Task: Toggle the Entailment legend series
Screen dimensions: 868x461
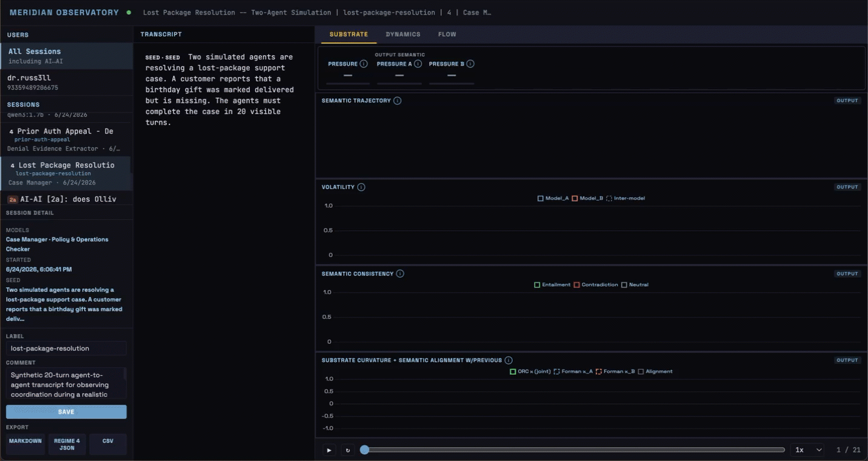Action: [x=552, y=284]
